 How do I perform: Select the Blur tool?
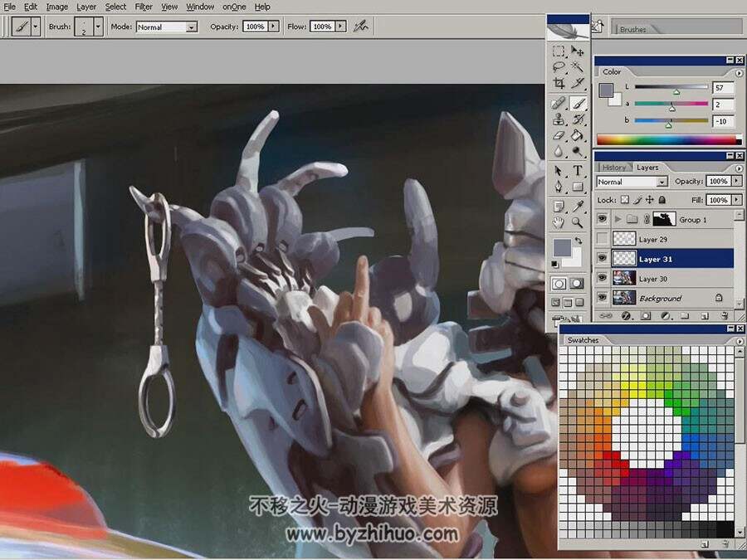(x=559, y=152)
